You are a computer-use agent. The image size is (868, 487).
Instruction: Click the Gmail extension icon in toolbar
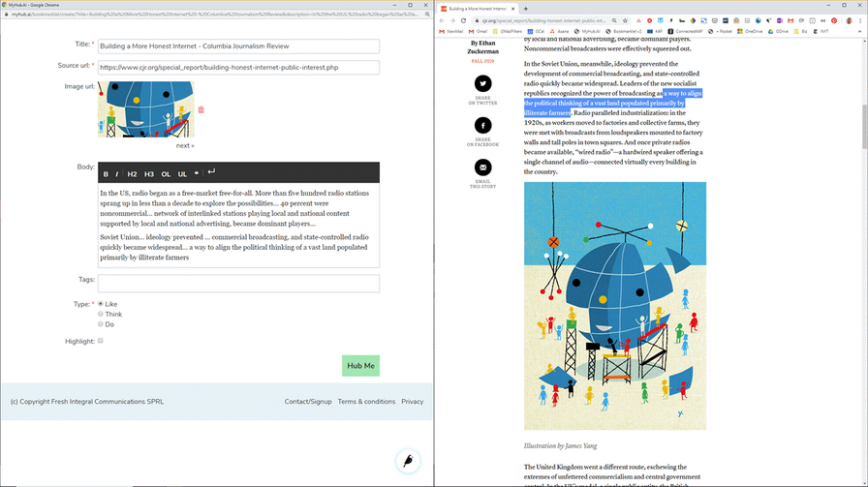click(x=790, y=20)
